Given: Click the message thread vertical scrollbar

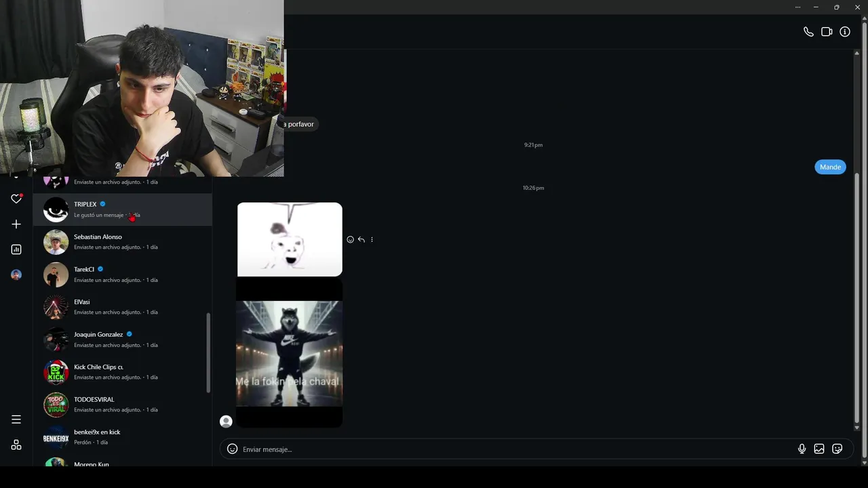Looking at the screenshot, I should coord(856,296).
